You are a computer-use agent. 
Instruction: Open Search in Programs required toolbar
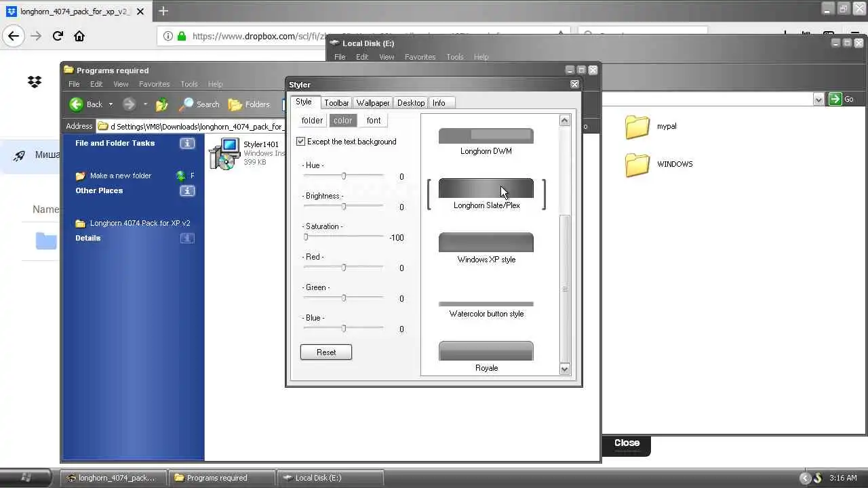[199, 104]
